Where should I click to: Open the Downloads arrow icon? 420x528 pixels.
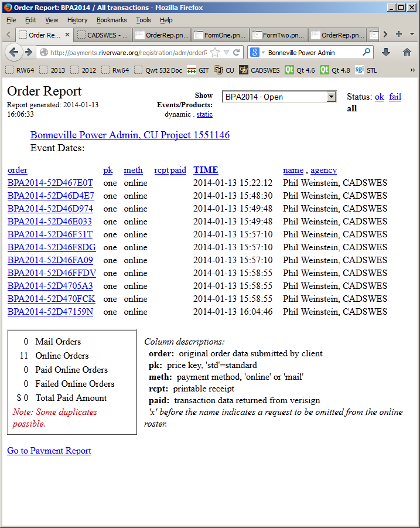[386, 52]
